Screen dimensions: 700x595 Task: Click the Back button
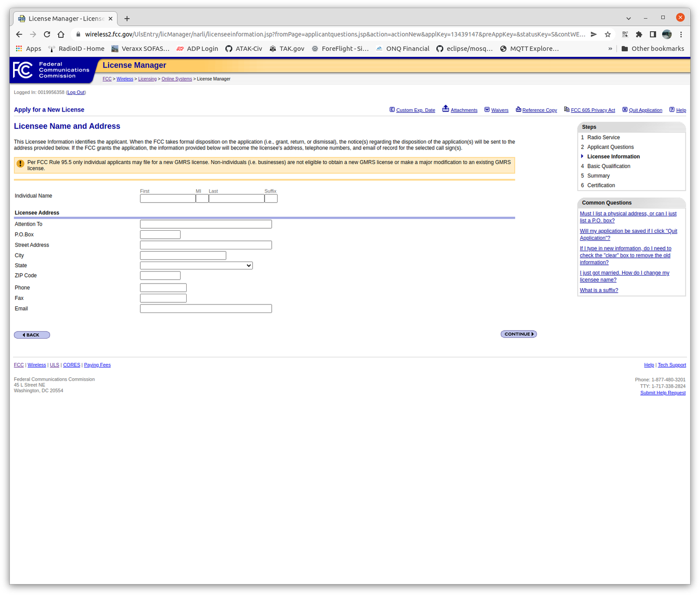(31, 334)
